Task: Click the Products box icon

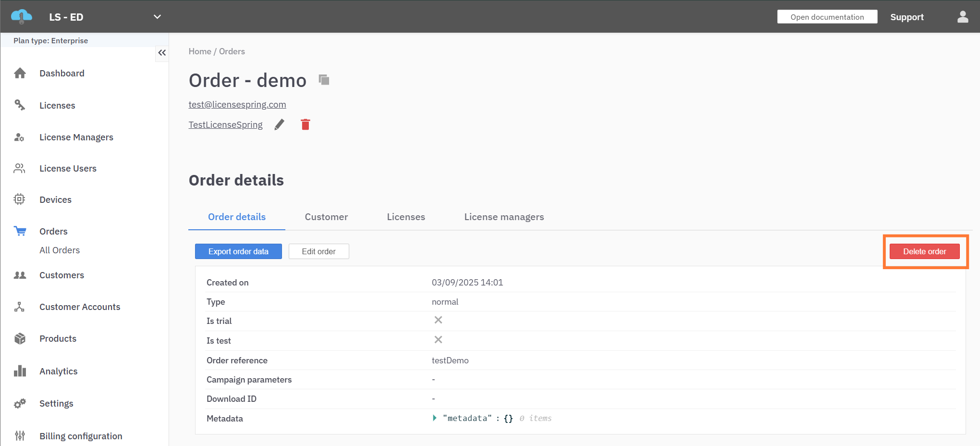Action: [20, 339]
